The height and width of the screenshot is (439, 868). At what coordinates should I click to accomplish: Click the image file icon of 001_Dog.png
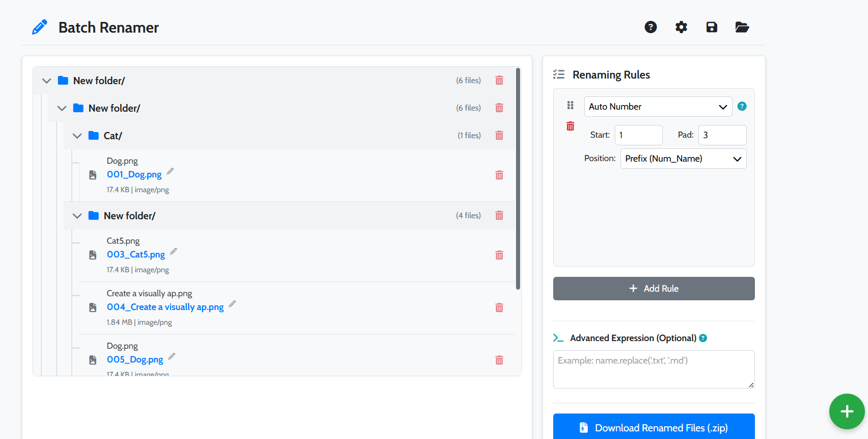coord(93,175)
